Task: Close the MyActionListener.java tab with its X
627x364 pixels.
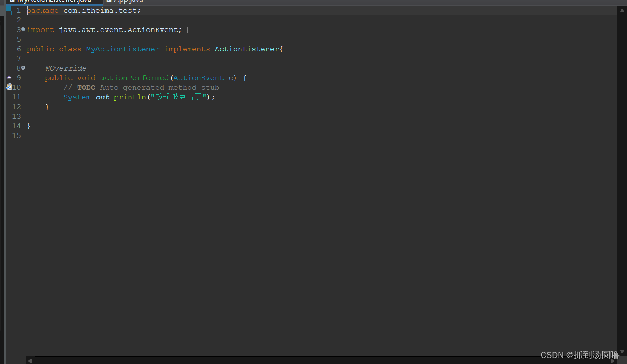Action: point(98,1)
